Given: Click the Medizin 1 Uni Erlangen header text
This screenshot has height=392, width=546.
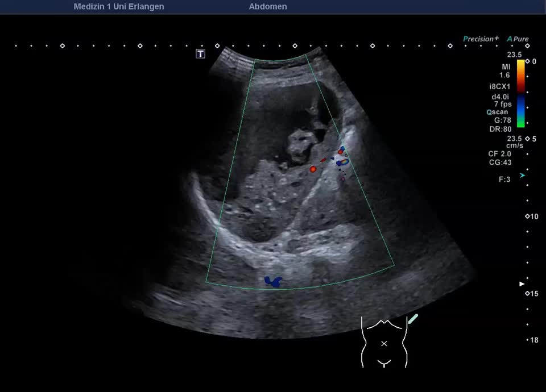Looking at the screenshot, I should click(119, 7).
